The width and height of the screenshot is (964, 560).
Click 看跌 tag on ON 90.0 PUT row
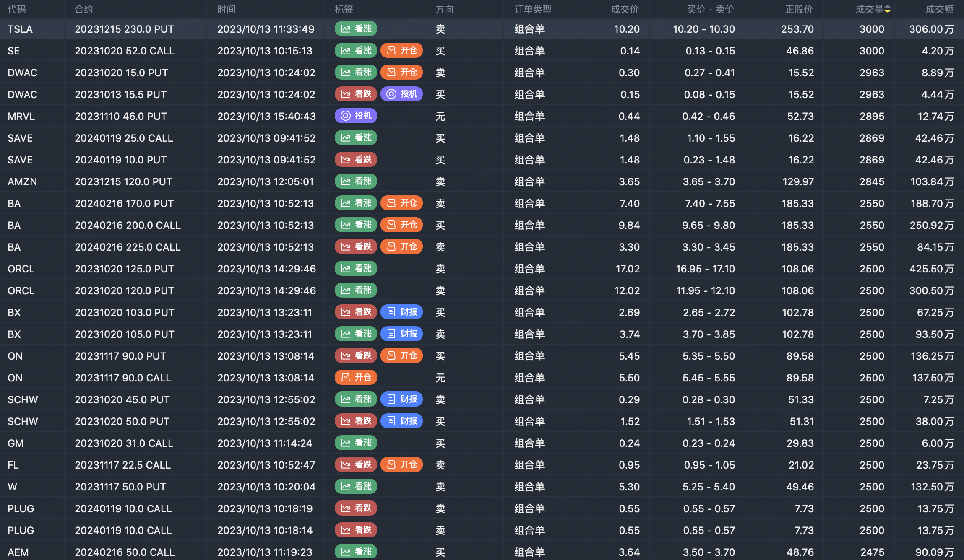[356, 356]
